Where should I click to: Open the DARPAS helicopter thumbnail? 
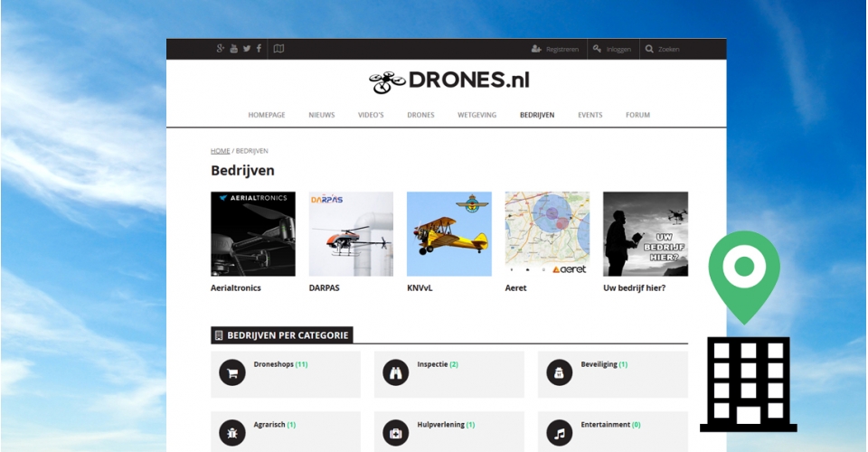coord(351,234)
